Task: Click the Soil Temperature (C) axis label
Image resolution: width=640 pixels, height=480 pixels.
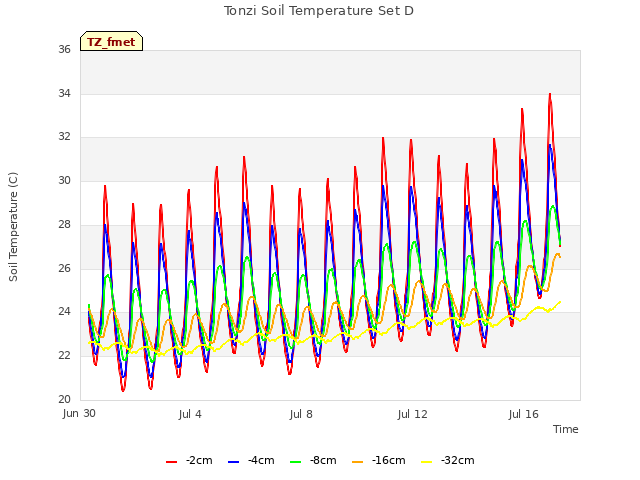Action: point(13,227)
